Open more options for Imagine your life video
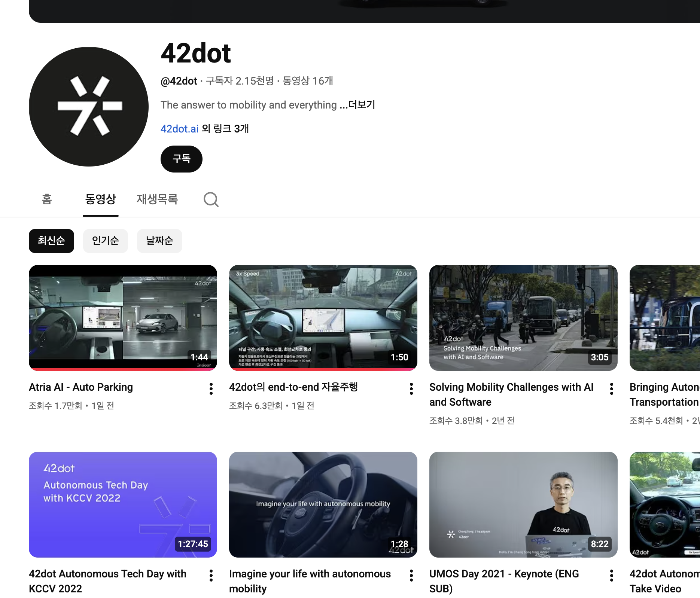Screen dimensions: 700x598 (x=411, y=576)
